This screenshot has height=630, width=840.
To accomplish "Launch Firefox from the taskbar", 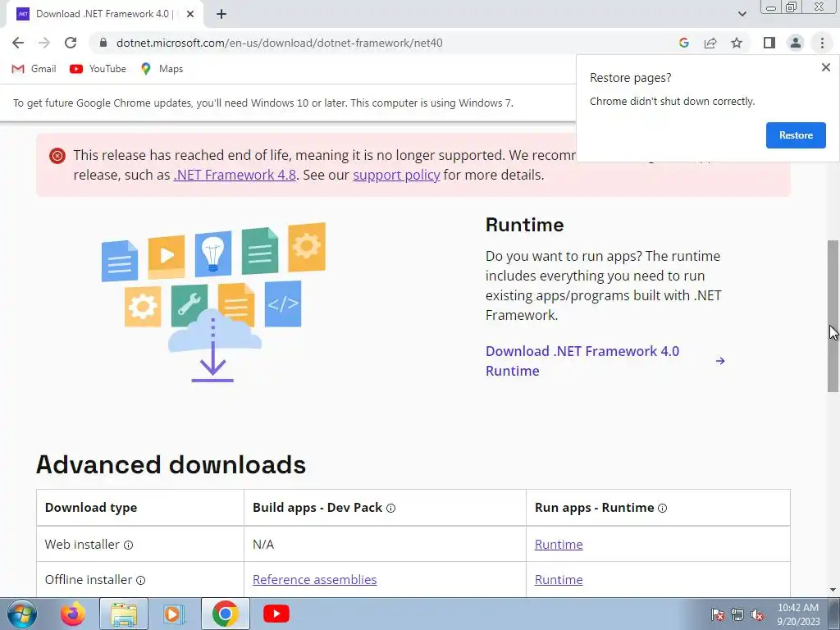I will pyautogui.click(x=72, y=614).
